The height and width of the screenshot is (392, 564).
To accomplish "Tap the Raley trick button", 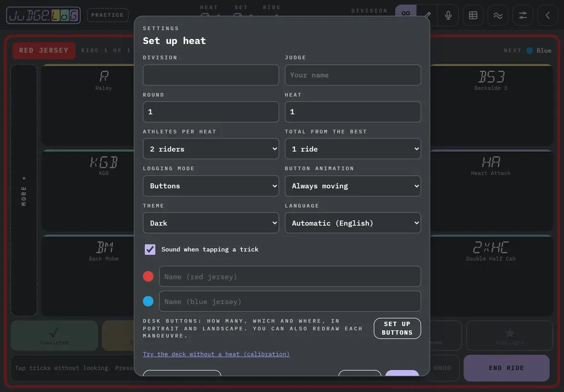I will 88,105.
